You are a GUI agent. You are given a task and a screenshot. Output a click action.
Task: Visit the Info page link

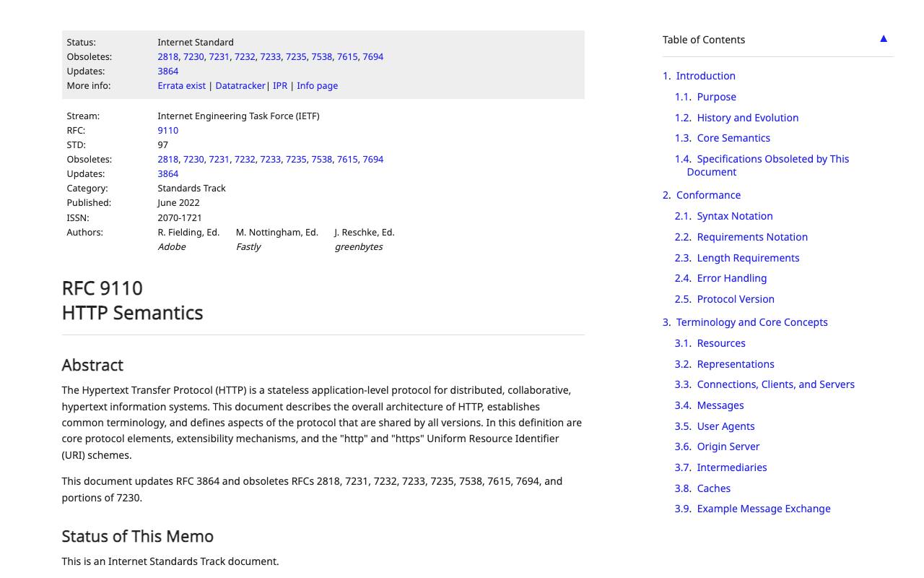317,85
